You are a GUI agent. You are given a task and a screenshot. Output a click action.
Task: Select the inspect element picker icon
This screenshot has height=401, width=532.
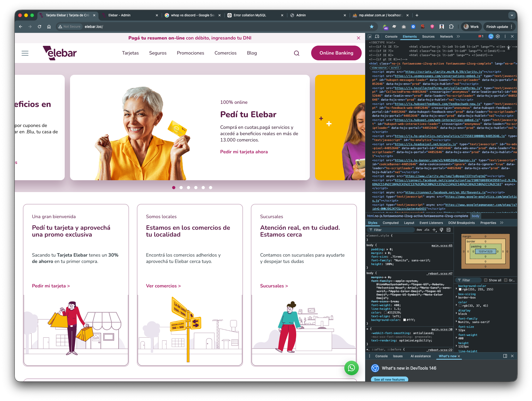pos(370,37)
